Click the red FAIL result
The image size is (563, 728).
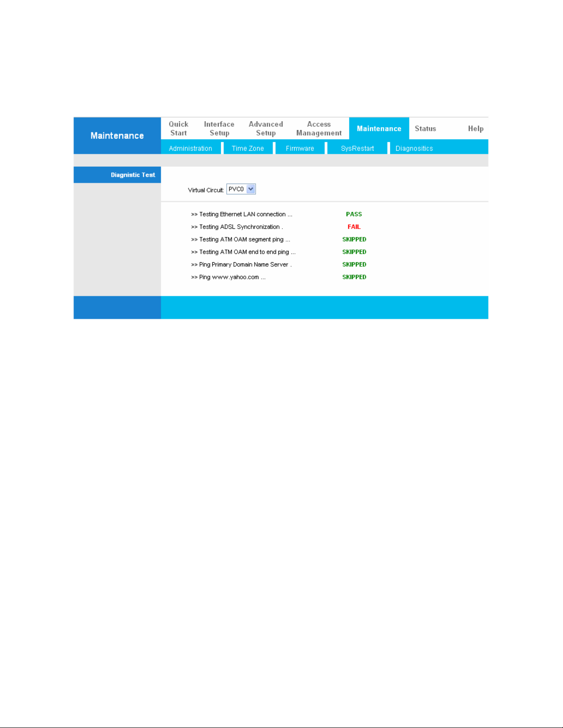pyautogui.click(x=354, y=227)
